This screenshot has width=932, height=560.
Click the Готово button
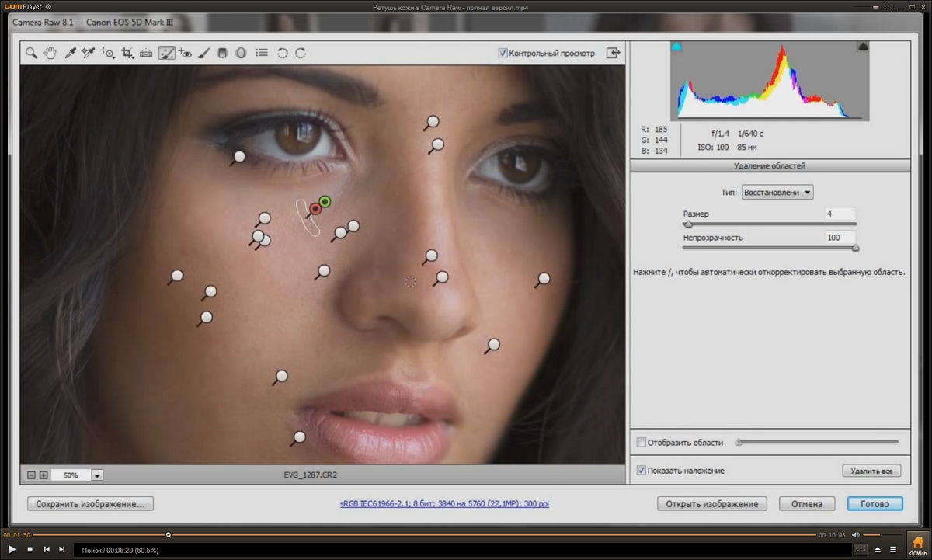point(875,503)
